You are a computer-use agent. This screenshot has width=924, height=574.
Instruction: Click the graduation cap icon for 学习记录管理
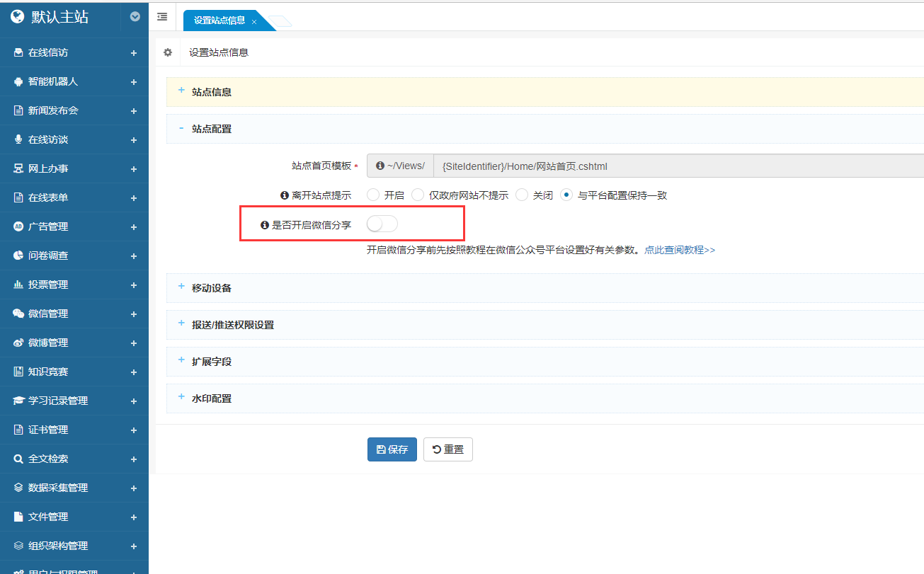[x=18, y=401]
